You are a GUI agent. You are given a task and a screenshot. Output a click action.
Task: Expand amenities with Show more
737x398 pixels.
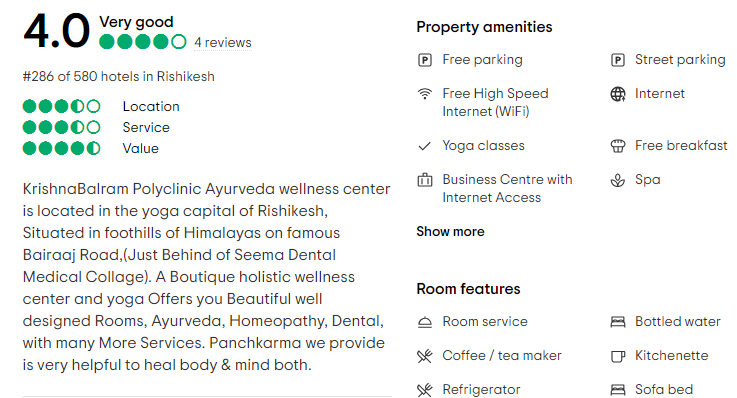tap(450, 232)
